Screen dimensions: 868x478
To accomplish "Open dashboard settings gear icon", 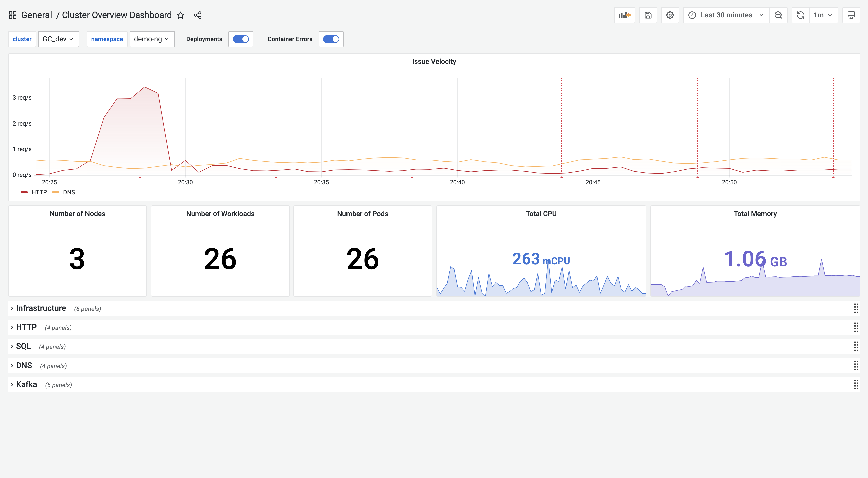I will click(670, 15).
